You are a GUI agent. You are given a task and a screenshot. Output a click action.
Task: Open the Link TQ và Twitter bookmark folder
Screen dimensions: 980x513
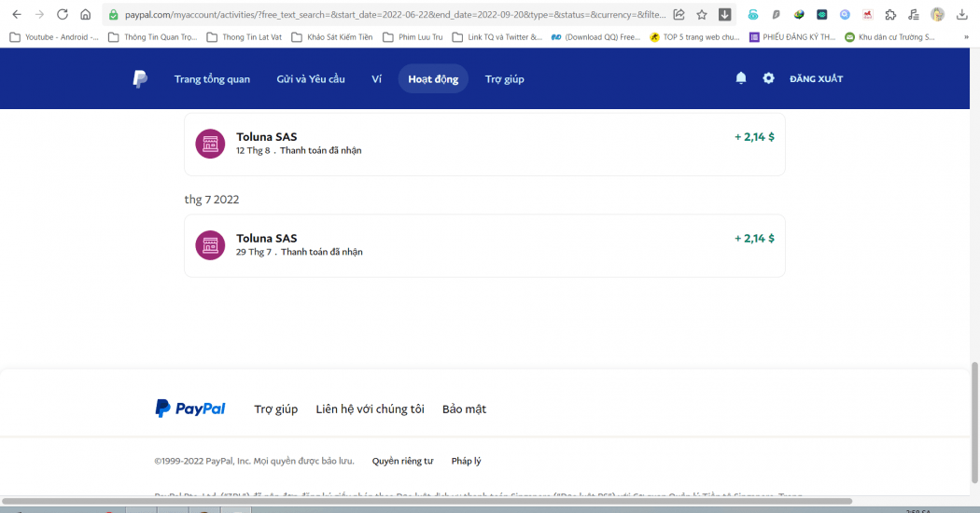(497, 37)
